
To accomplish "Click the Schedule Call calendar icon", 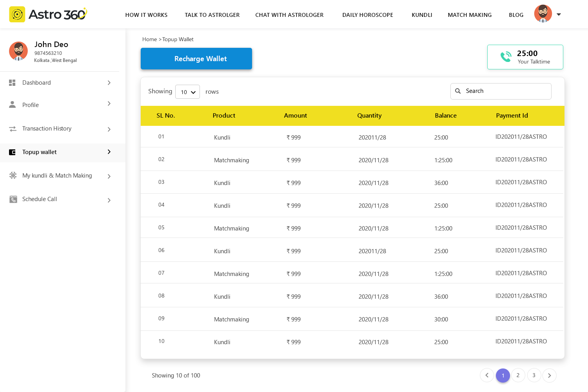I will pos(13,199).
